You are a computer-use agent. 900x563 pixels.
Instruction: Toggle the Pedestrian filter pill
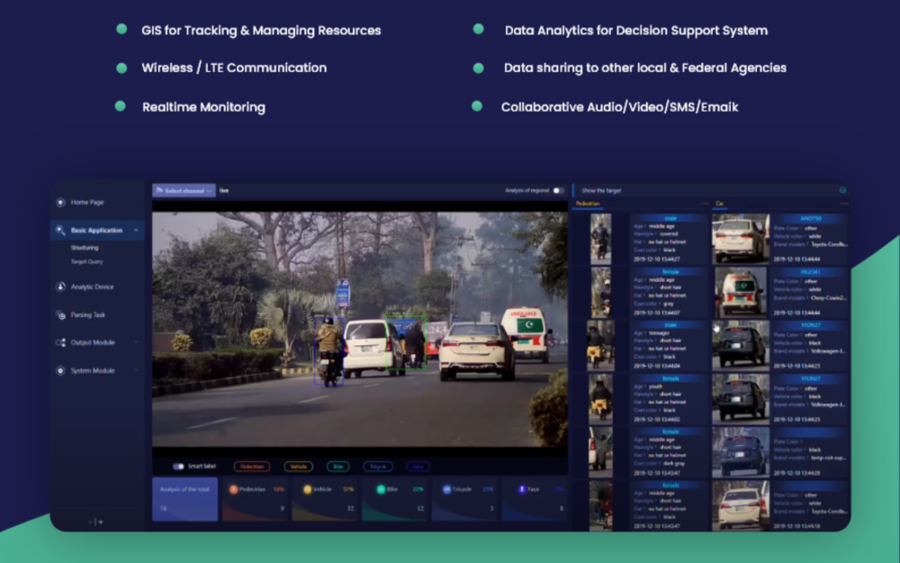(x=252, y=467)
